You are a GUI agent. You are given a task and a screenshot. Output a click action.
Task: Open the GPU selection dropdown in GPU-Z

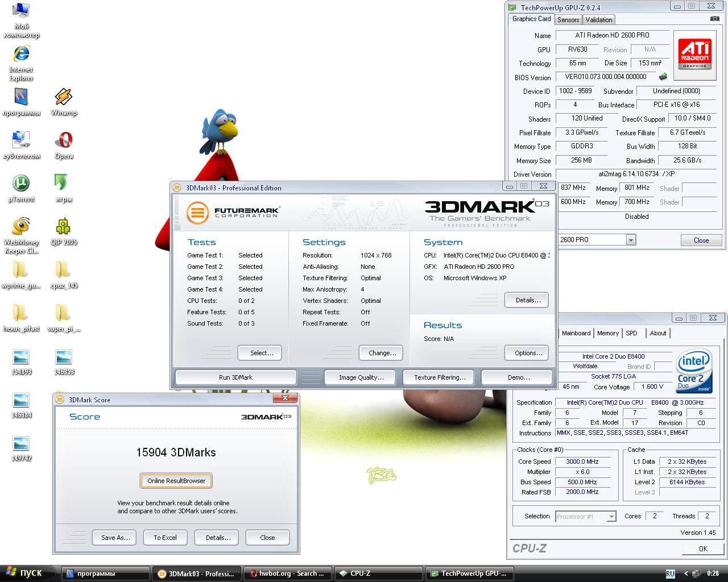click(631, 240)
